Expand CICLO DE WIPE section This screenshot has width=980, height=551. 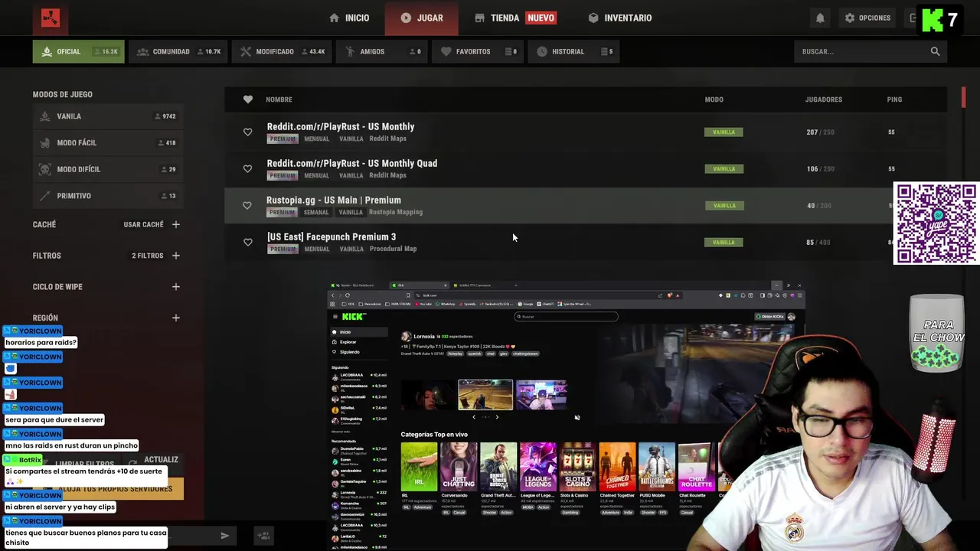[x=176, y=287]
